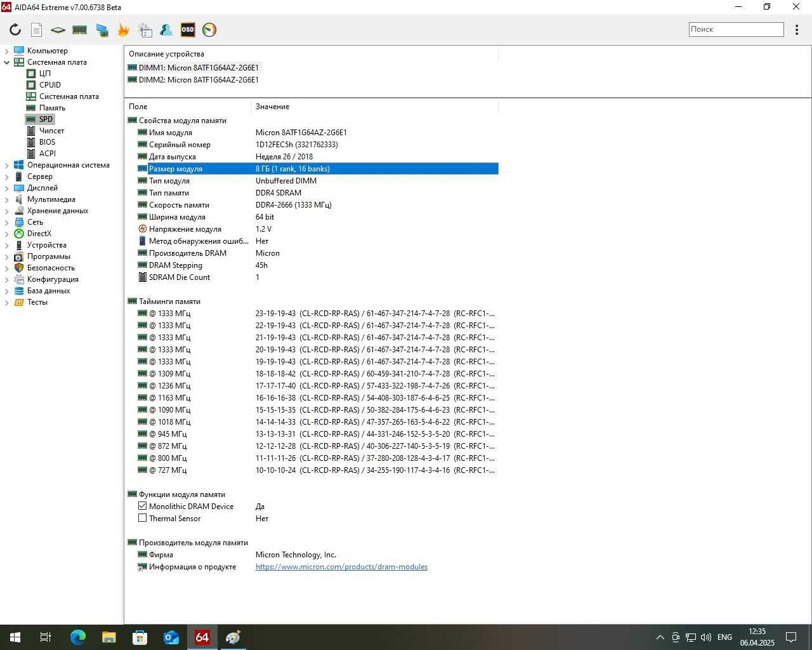Open the ACPI tree item
The image size is (812, 650).
click(x=48, y=154)
